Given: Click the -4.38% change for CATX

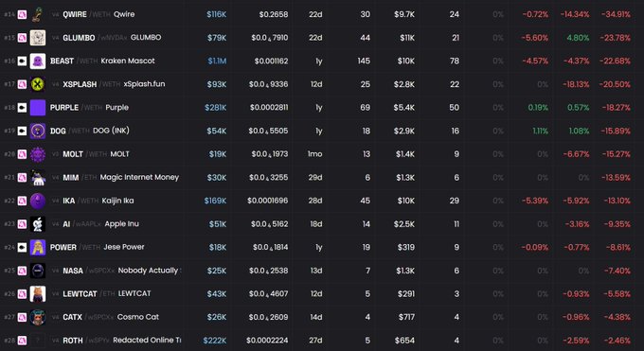Looking at the screenshot, I should click(617, 317).
